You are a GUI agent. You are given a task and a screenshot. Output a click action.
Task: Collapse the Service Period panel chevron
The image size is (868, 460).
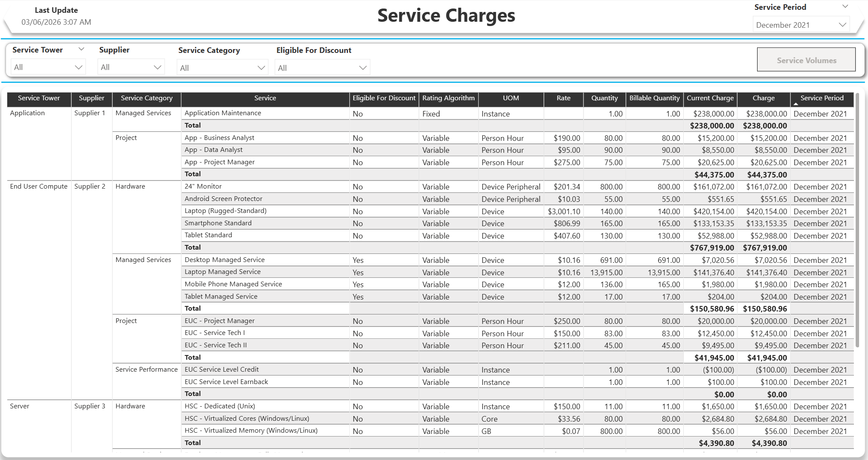click(x=845, y=6)
